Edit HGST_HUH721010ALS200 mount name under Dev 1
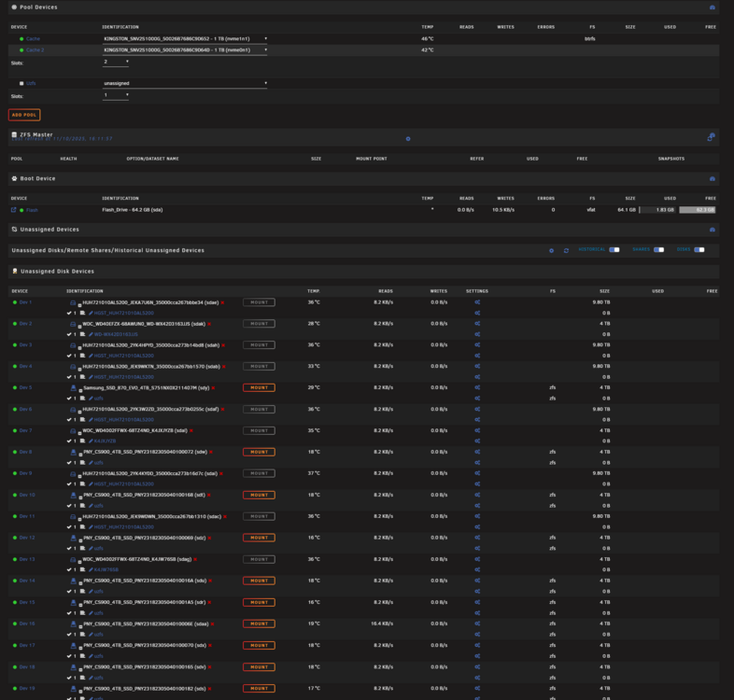This screenshot has height=700, width=734. point(91,313)
